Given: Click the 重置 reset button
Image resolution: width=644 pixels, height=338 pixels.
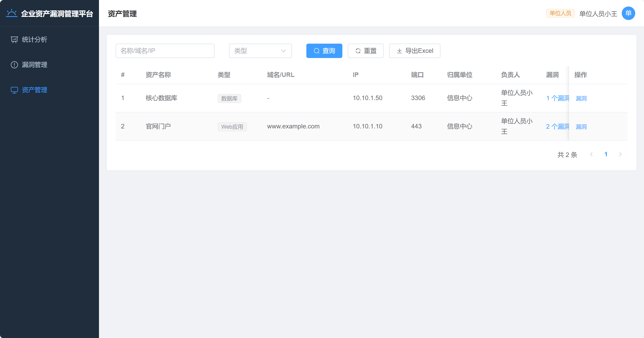Looking at the screenshot, I should (366, 51).
